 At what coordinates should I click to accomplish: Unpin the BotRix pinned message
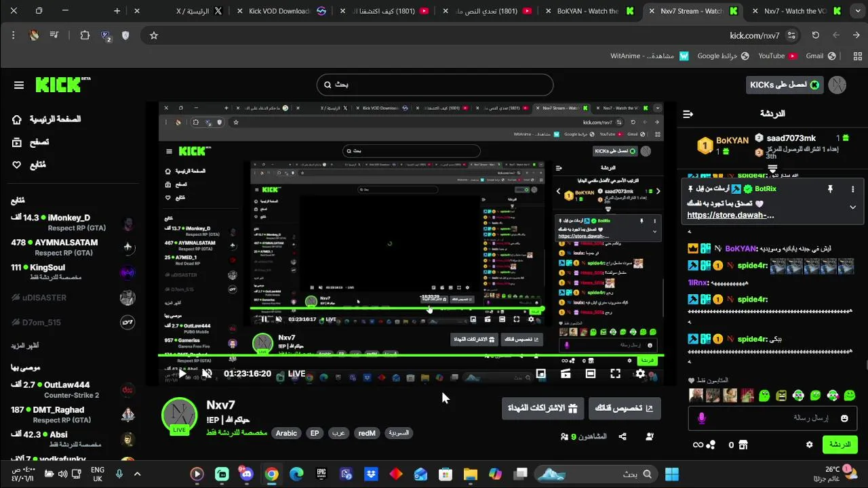pyautogui.click(x=829, y=189)
